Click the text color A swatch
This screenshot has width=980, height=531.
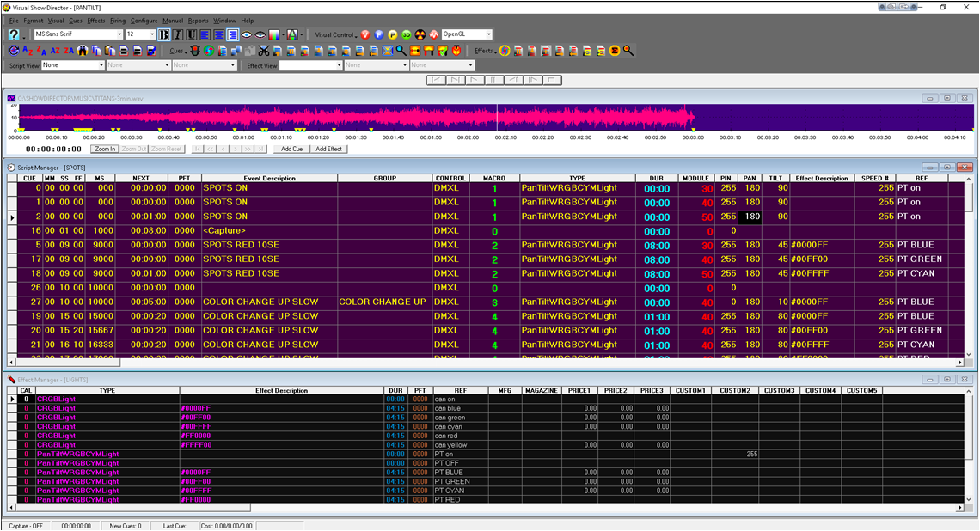pyautogui.click(x=292, y=35)
